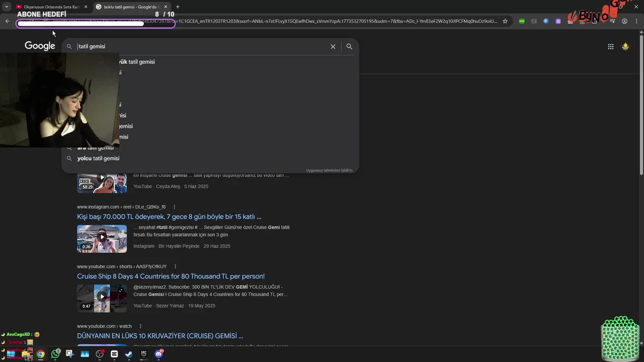Image resolution: width=644 pixels, height=362 pixels.
Task: Open a new tab with plus button
Action: point(178,7)
